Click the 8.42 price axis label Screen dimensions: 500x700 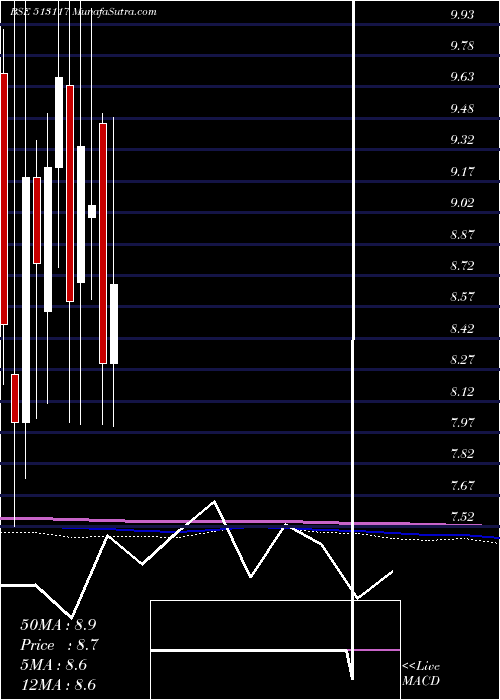coord(462,329)
